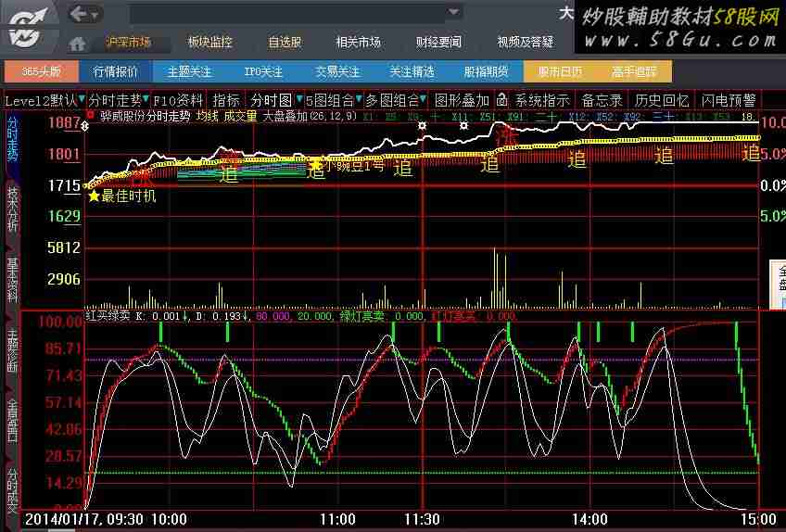Image resolution: width=786 pixels, height=532 pixels.
Task: Expand the back button history arrow
Action: (95, 15)
